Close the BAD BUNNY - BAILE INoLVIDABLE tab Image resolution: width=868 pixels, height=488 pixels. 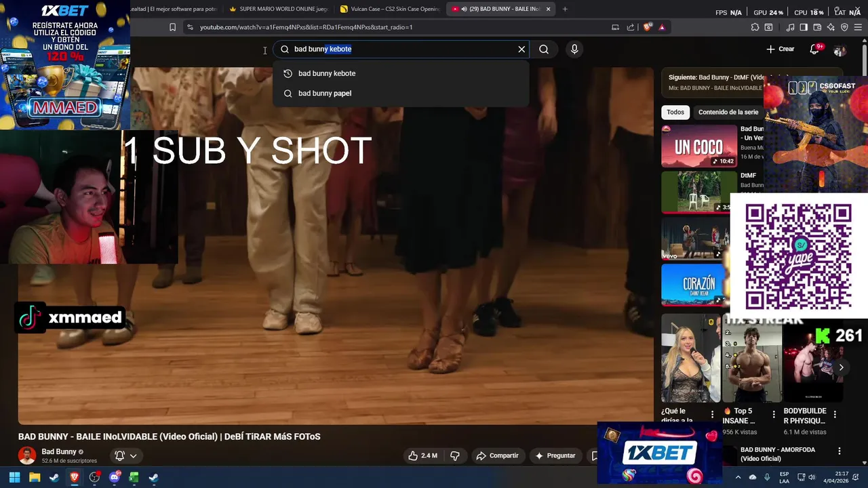click(548, 9)
